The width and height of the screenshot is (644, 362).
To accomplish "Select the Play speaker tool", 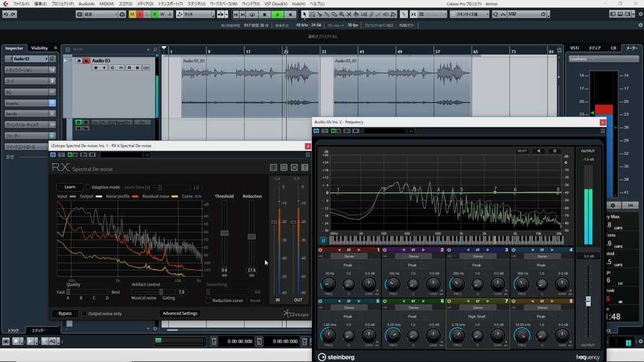I will (386, 14).
